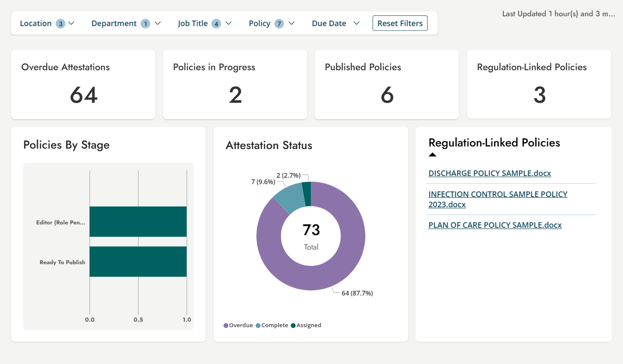The width and height of the screenshot is (623, 364).
Task: Select the Ready To Publish bar
Action: [x=138, y=262]
